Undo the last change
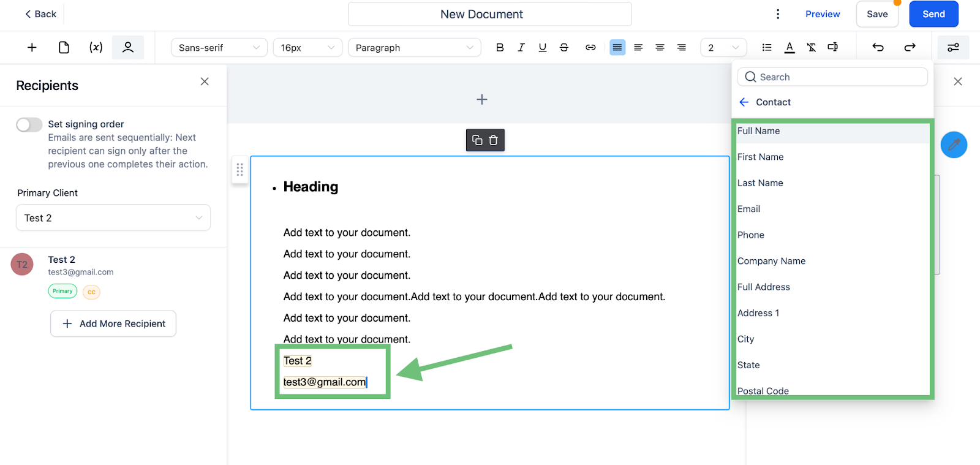This screenshot has width=980, height=465. click(x=878, y=47)
